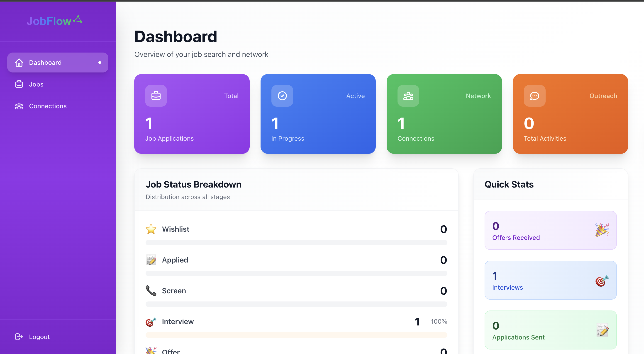
Task: Click the briefcase icon on the Total card
Action: [156, 96]
